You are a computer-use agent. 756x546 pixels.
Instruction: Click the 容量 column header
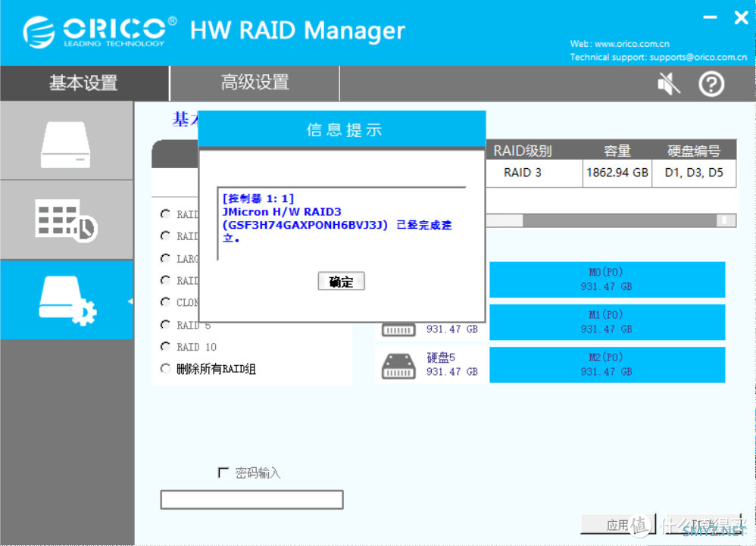pyautogui.click(x=617, y=151)
